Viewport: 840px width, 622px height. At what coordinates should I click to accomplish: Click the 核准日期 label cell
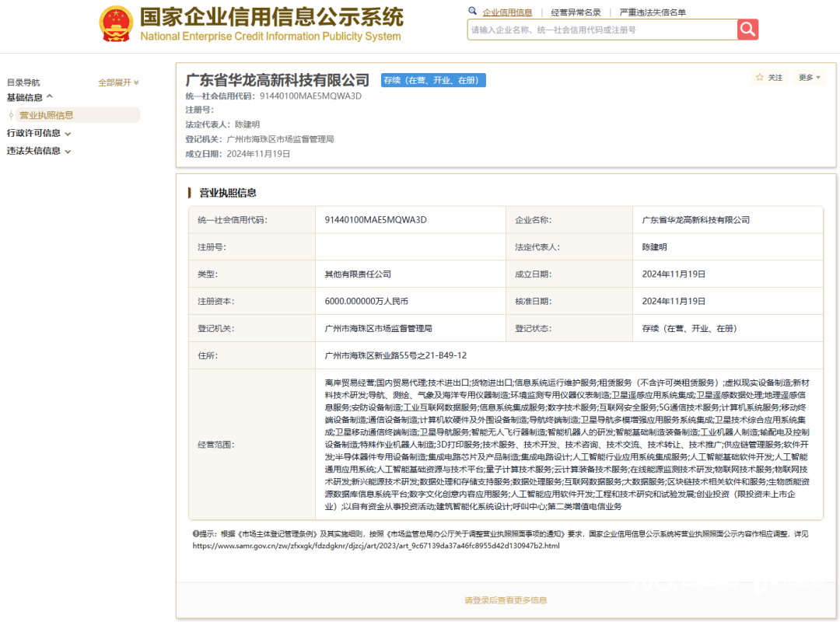coord(569,302)
